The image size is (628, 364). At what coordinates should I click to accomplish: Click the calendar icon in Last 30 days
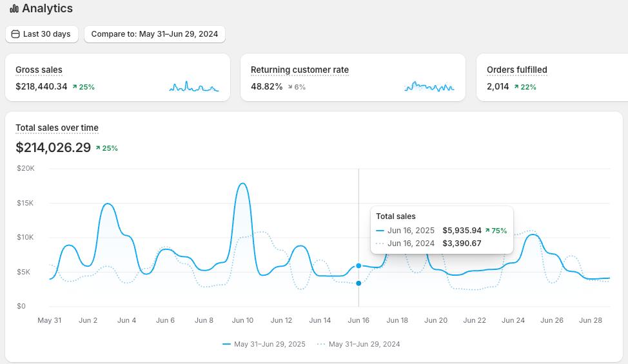pyautogui.click(x=15, y=34)
